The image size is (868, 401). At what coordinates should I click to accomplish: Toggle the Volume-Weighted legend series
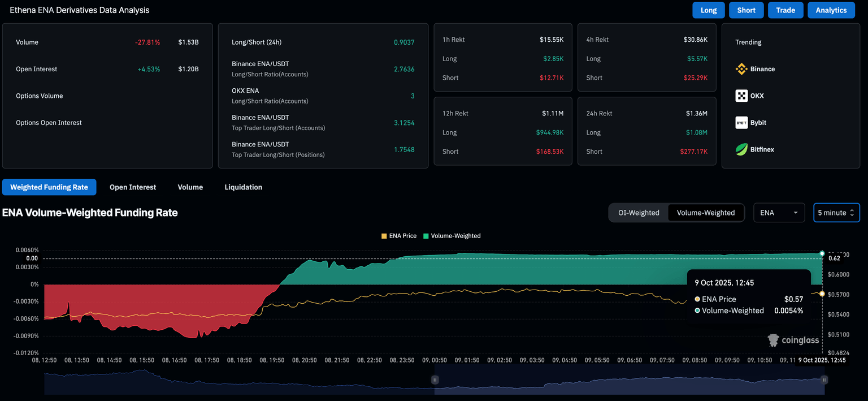(452, 236)
